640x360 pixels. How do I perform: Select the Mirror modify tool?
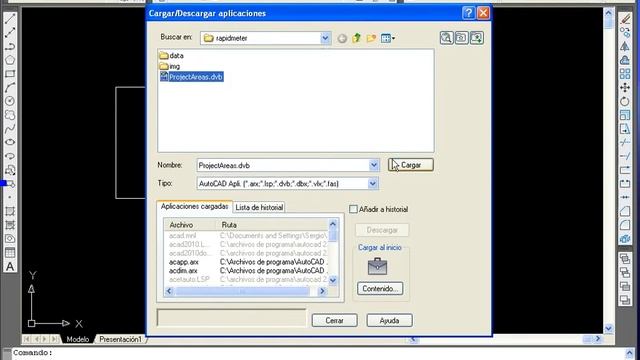click(x=625, y=47)
